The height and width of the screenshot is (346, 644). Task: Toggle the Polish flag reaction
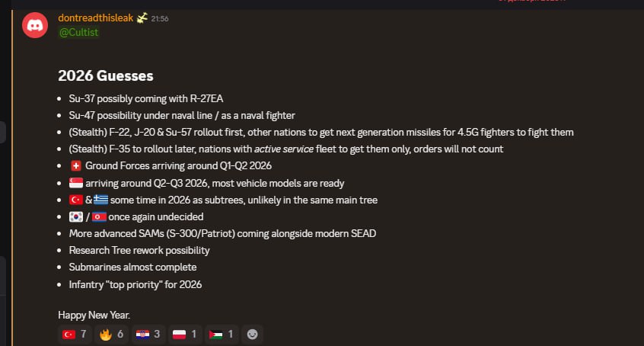tap(184, 334)
